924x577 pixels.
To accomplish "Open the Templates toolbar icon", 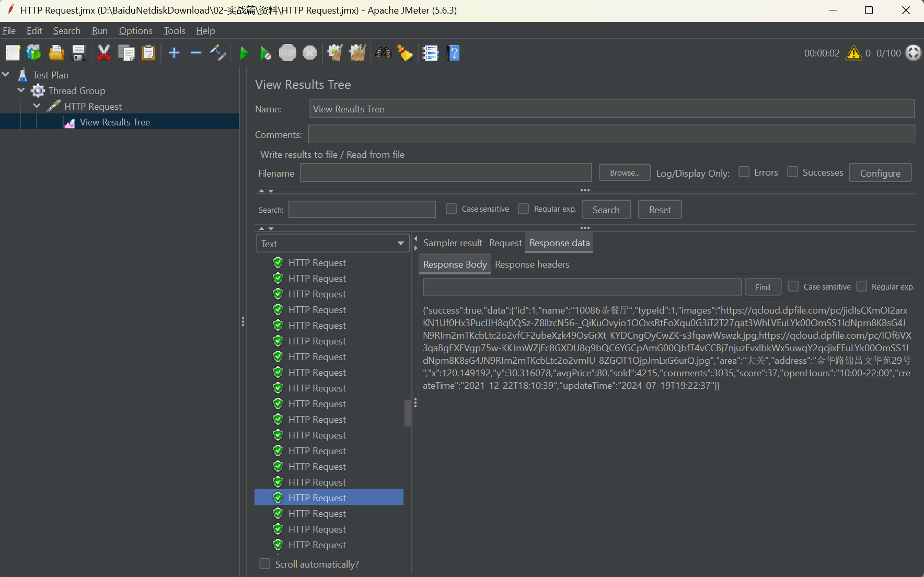I will coord(34,53).
